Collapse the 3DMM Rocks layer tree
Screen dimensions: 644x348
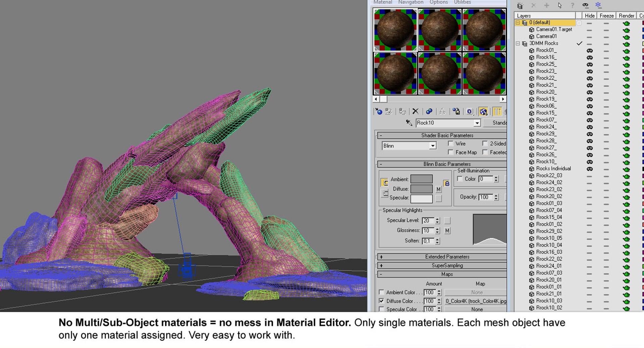click(518, 44)
